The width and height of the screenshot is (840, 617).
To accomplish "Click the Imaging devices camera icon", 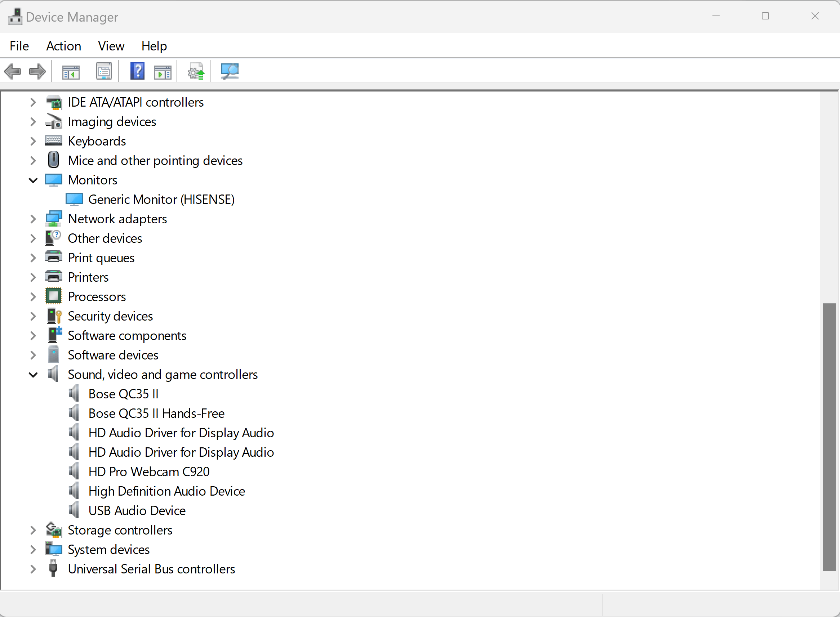I will click(54, 121).
